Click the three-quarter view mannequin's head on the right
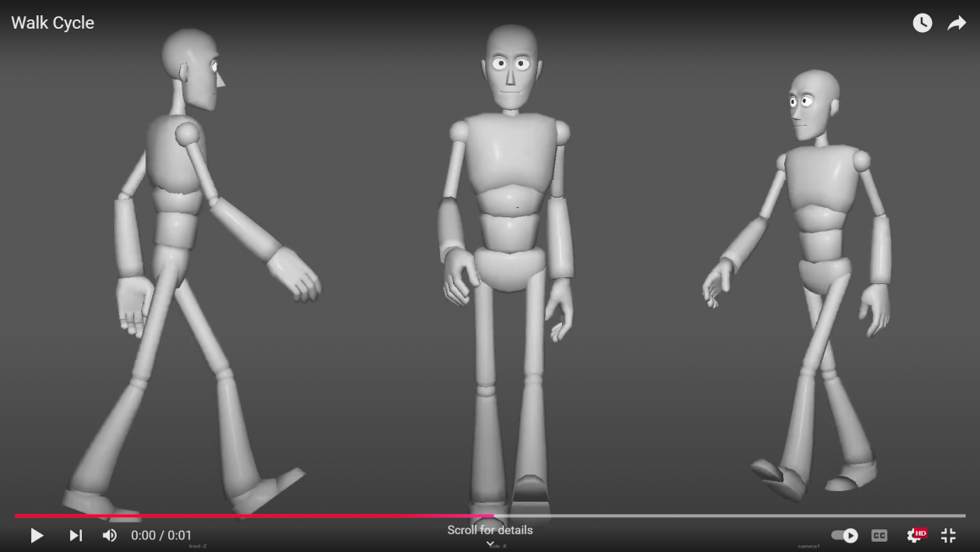Viewport: 980px width, 552px height. [813, 103]
